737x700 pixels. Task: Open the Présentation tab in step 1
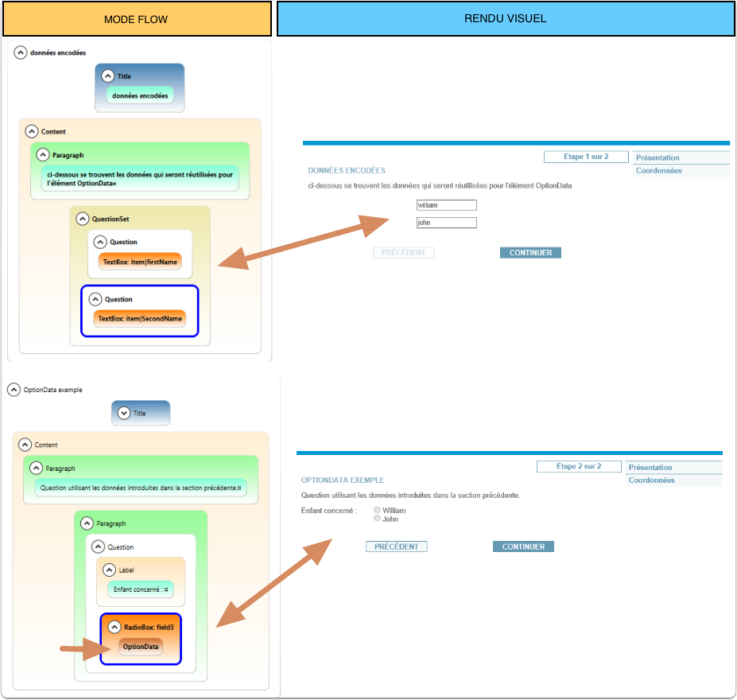tap(657, 157)
